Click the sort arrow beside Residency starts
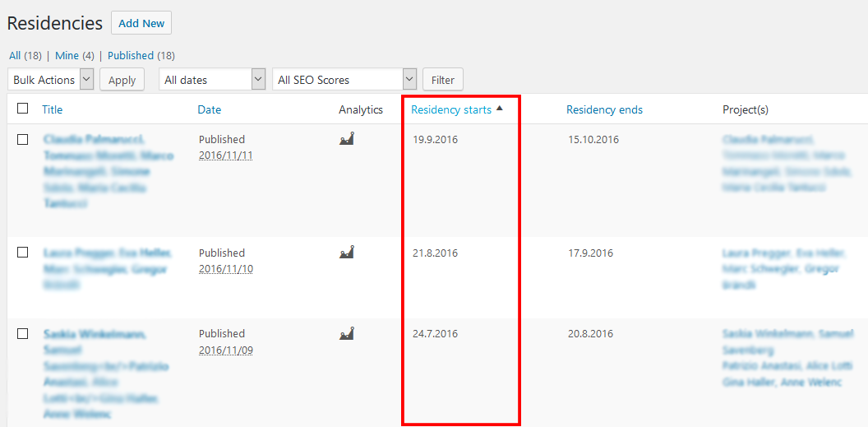868x427 pixels. [x=500, y=109]
